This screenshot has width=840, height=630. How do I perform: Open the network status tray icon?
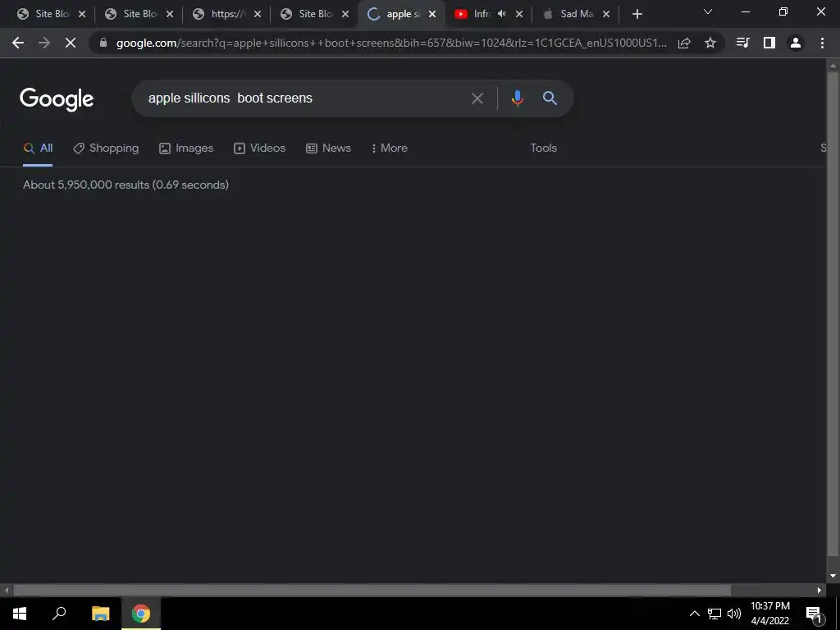(x=714, y=614)
